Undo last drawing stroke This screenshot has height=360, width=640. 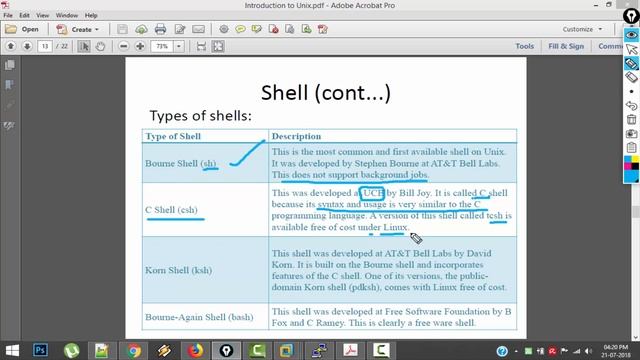coord(631,106)
